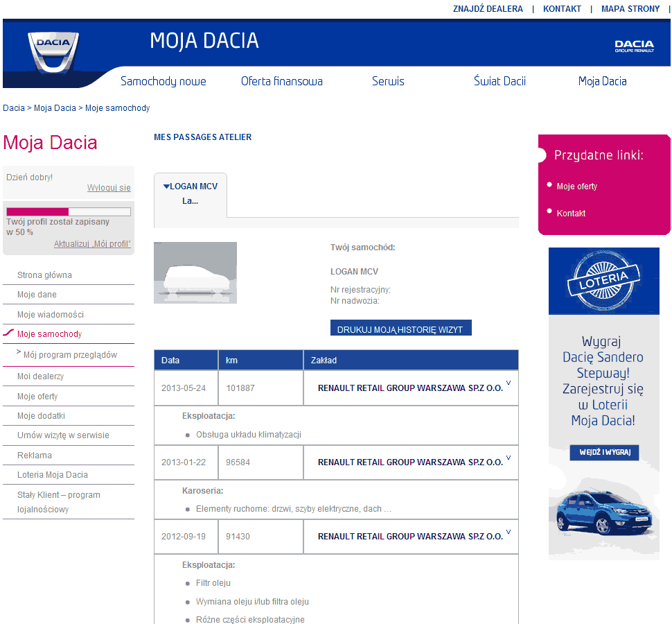Click the blue Sandero Stepway car image
The height and width of the screenshot is (624, 672).
point(604,512)
